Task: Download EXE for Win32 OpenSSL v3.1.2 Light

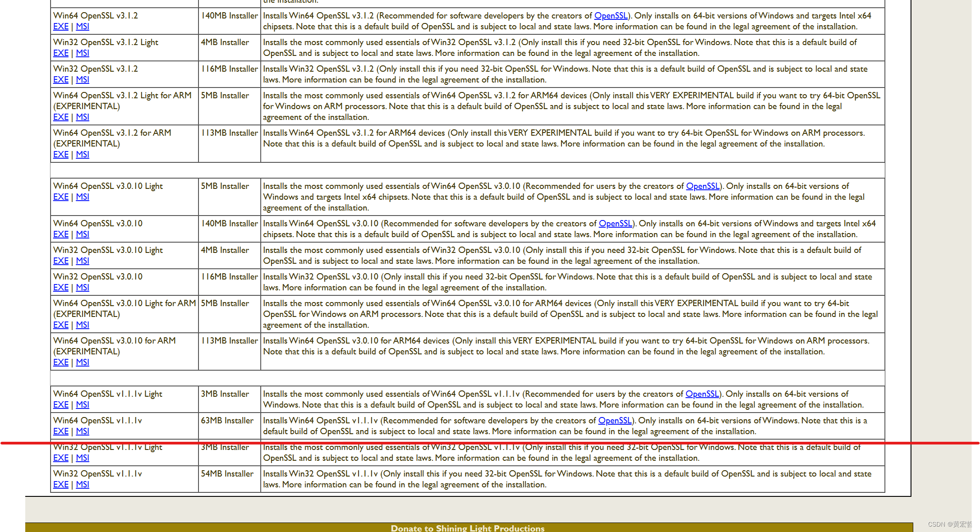Action: click(61, 53)
